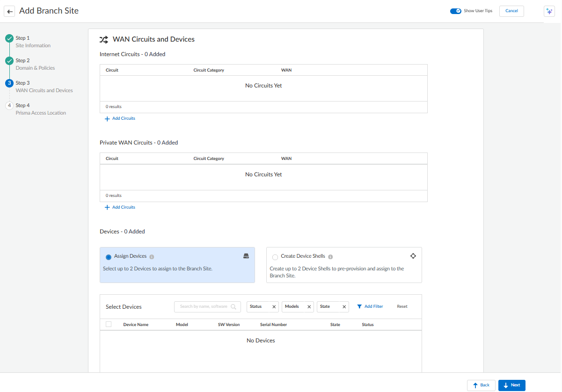Click the Next button

511,385
